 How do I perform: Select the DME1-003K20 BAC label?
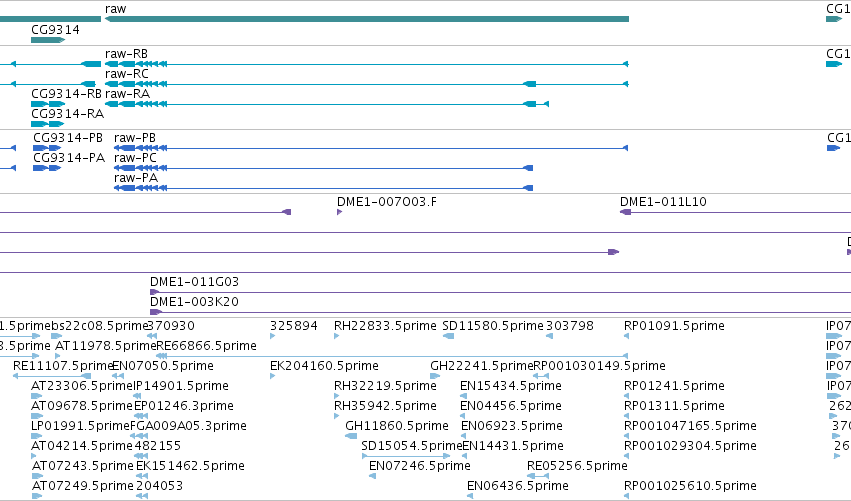point(194,302)
